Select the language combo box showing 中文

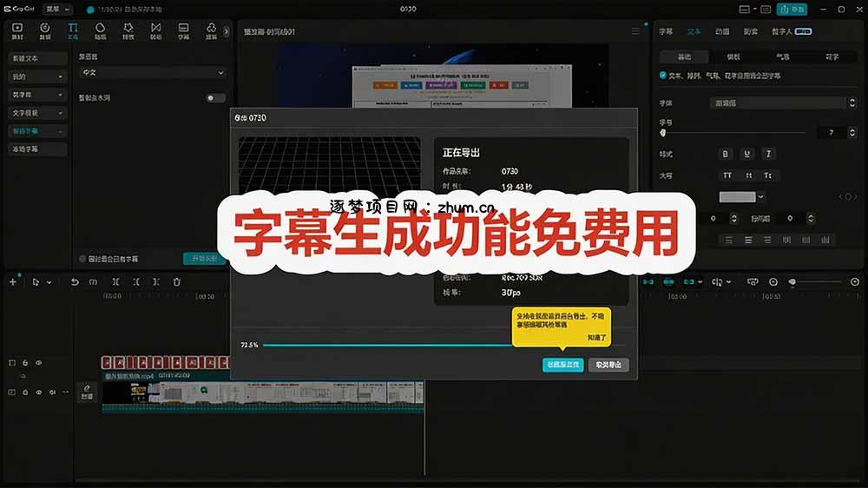click(x=153, y=73)
